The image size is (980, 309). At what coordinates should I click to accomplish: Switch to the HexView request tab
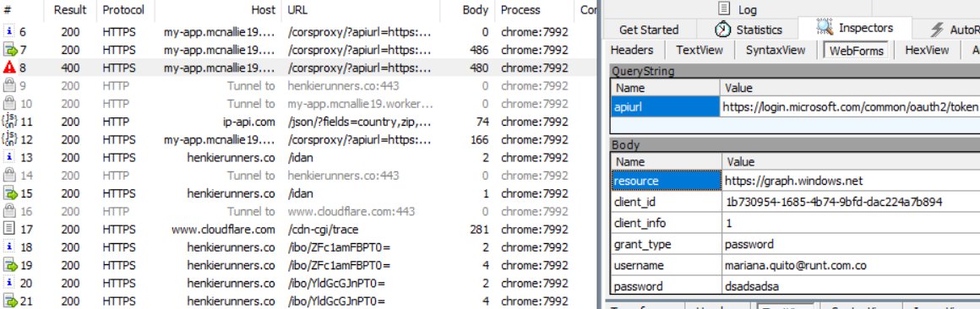pyautogui.click(x=926, y=50)
